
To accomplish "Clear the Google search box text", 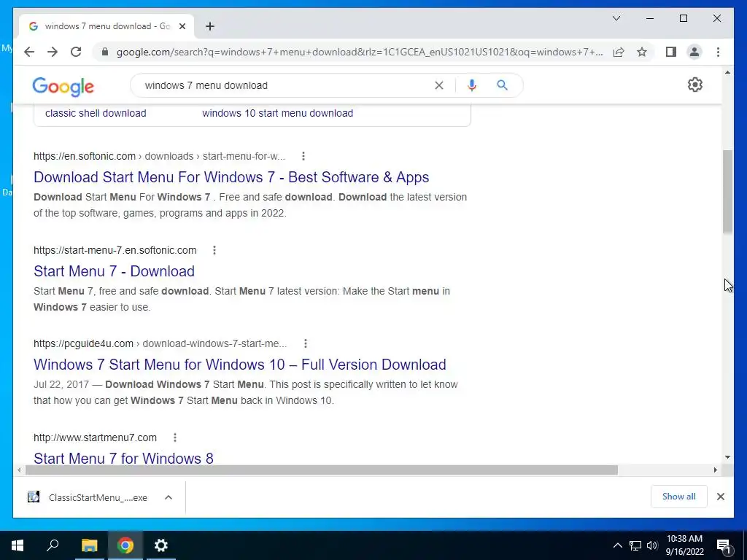I will (x=438, y=85).
